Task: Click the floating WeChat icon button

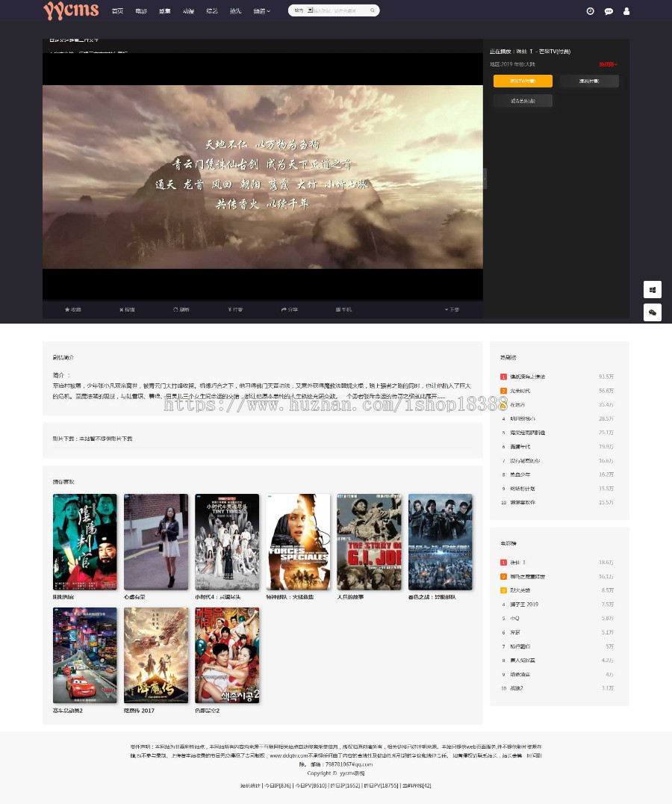Action: [652, 312]
